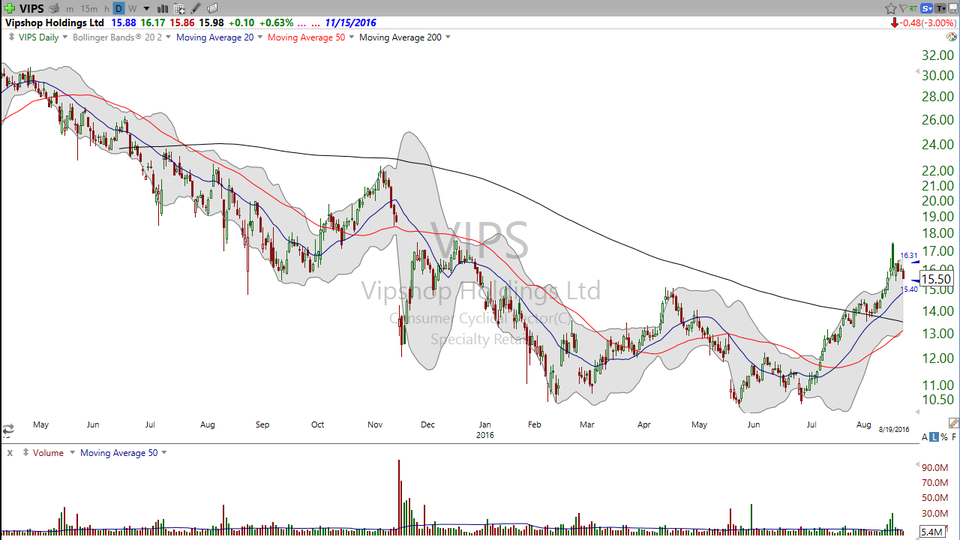Image resolution: width=960 pixels, height=540 pixels.
Task: Expand the volume Moving Average 50 dropdown
Action: (164, 452)
